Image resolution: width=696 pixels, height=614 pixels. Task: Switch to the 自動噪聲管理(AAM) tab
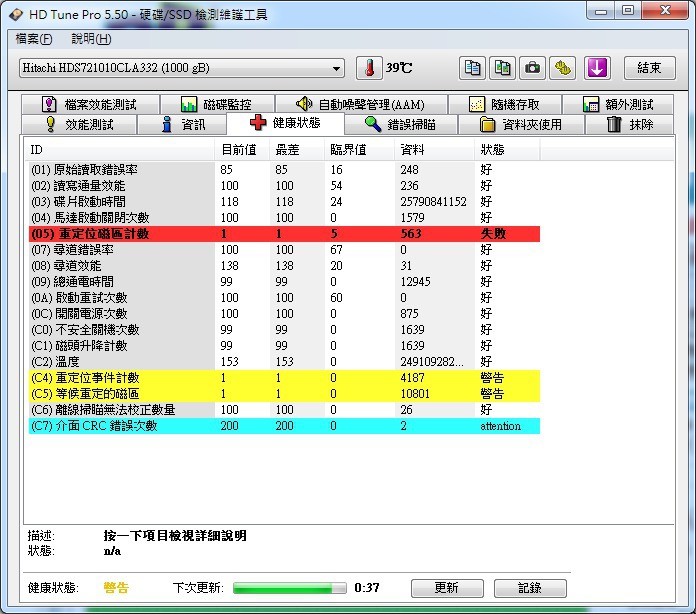point(361,104)
